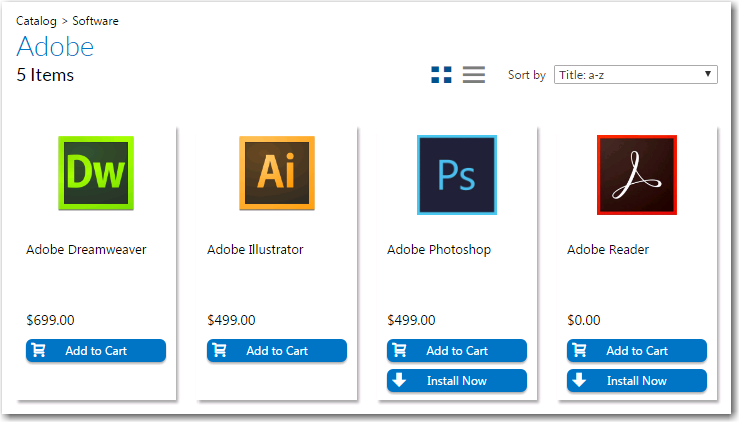Switch to grid view layout
The image size is (739, 422).
point(441,75)
